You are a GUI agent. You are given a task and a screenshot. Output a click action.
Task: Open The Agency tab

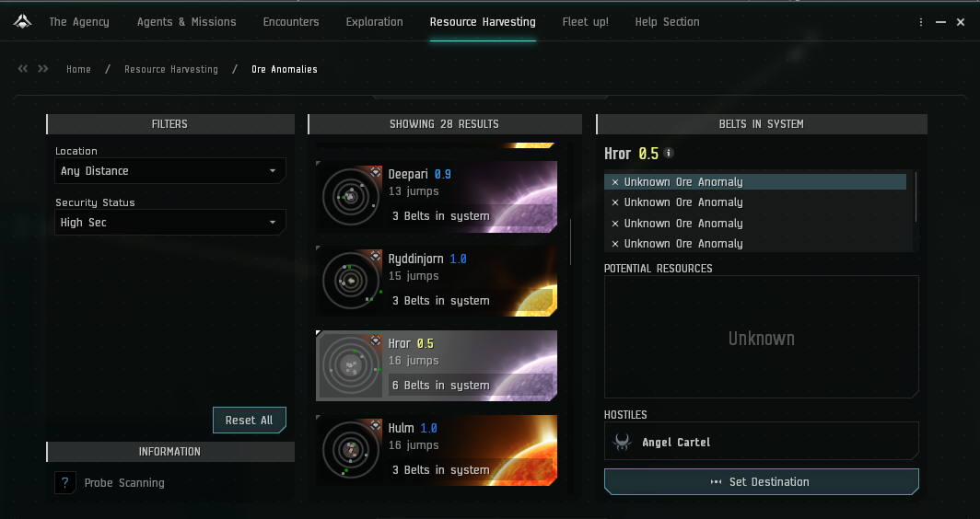[79, 22]
